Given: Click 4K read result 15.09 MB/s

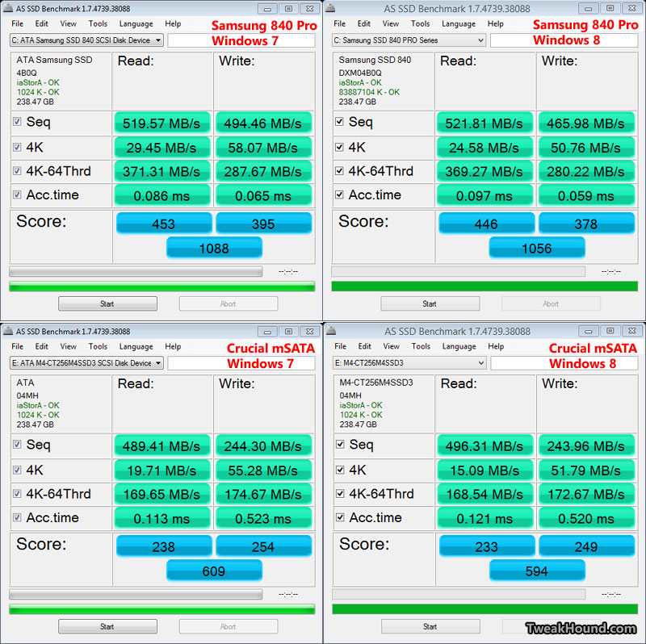Looking at the screenshot, I should 485,470.
